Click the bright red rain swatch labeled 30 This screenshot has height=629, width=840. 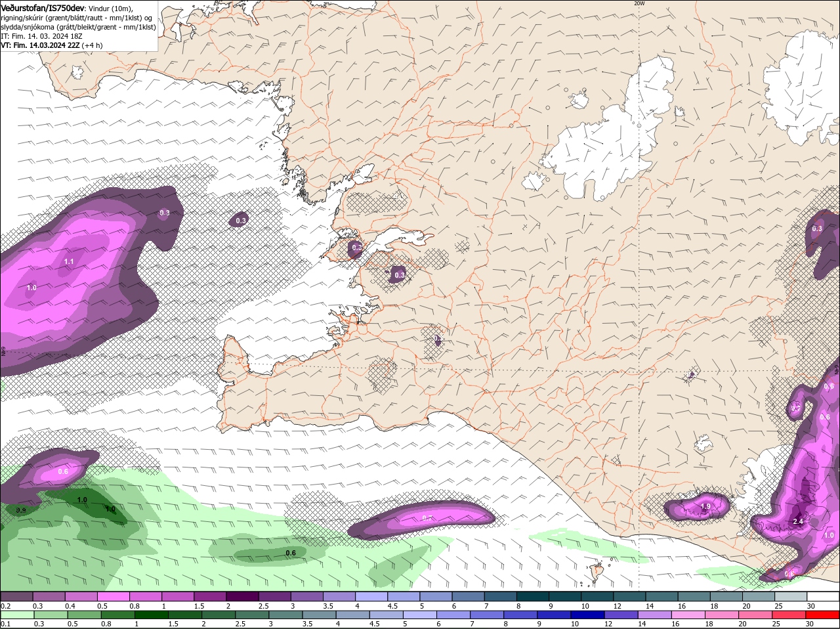click(x=823, y=615)
